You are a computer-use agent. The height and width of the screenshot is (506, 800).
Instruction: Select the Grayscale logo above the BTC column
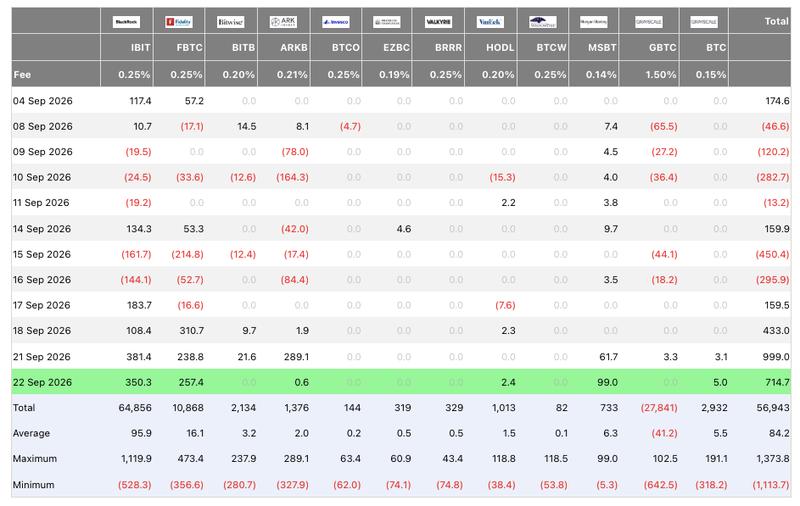[x=704, y=22]
